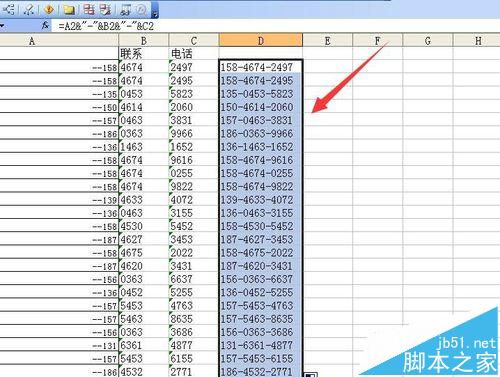The image size is (500, 377).
Task: Select cell showing 131-6361-4877
Action: tap(261, 345)
